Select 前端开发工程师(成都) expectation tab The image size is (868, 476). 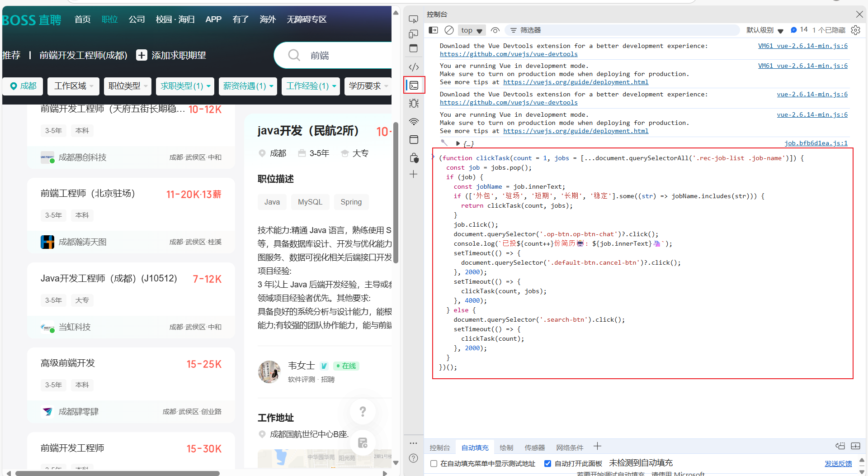[x=83, y=55]
